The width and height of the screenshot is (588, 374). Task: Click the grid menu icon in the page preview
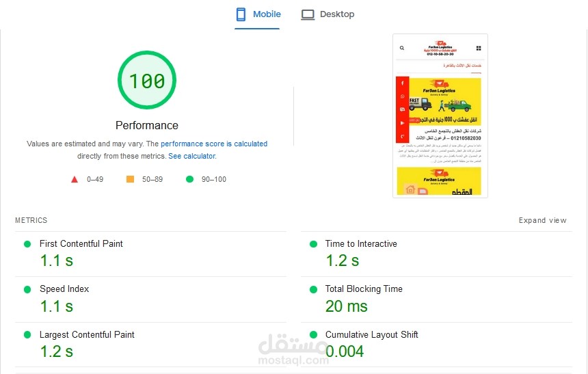tap(479, 48)
